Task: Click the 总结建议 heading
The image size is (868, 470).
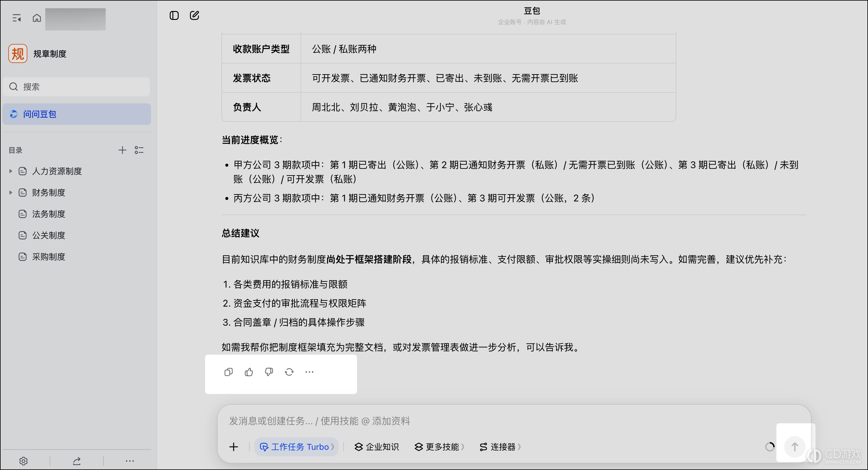Action: (240, 233)
